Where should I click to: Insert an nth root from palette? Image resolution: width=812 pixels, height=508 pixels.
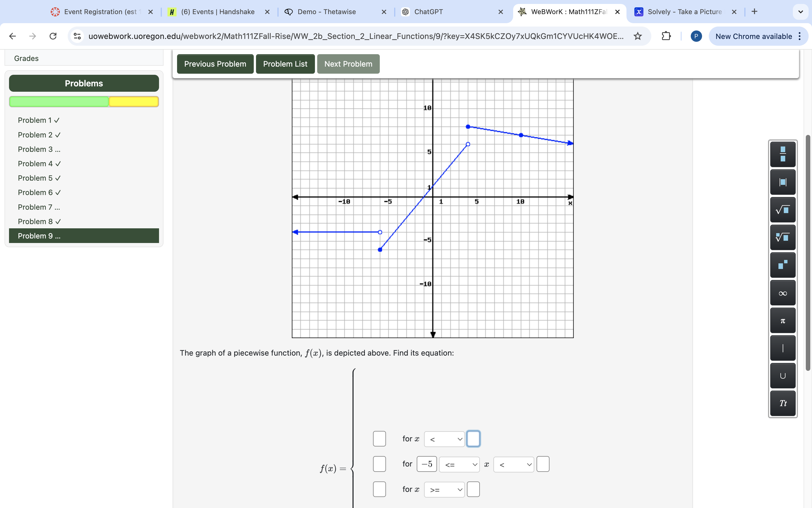tap(782, 237)
